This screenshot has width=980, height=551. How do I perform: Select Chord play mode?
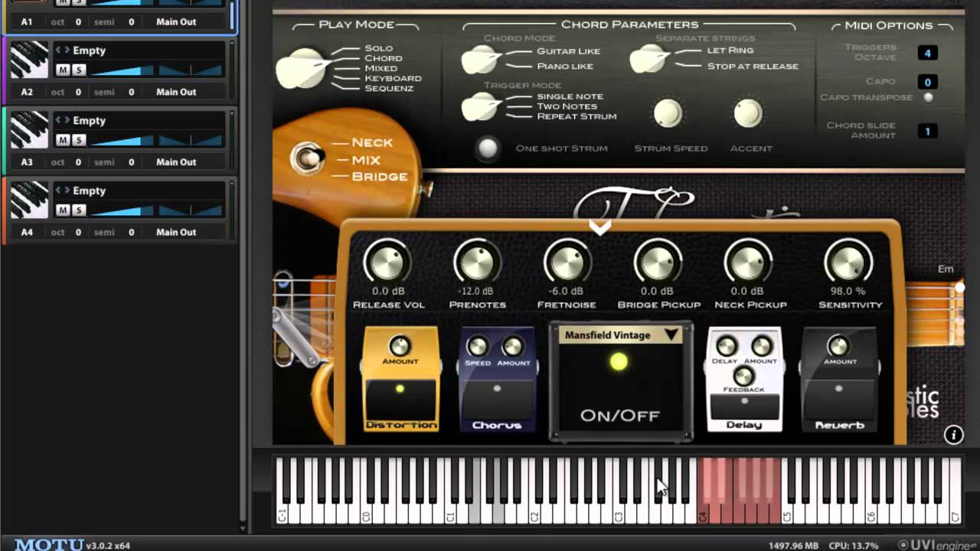pyautogui.click(x=384, y=58)
